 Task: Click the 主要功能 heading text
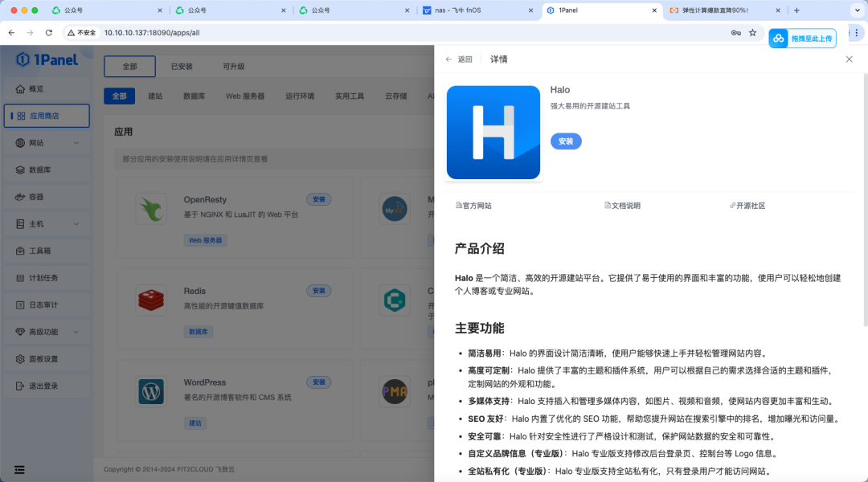tap(479, 328)
